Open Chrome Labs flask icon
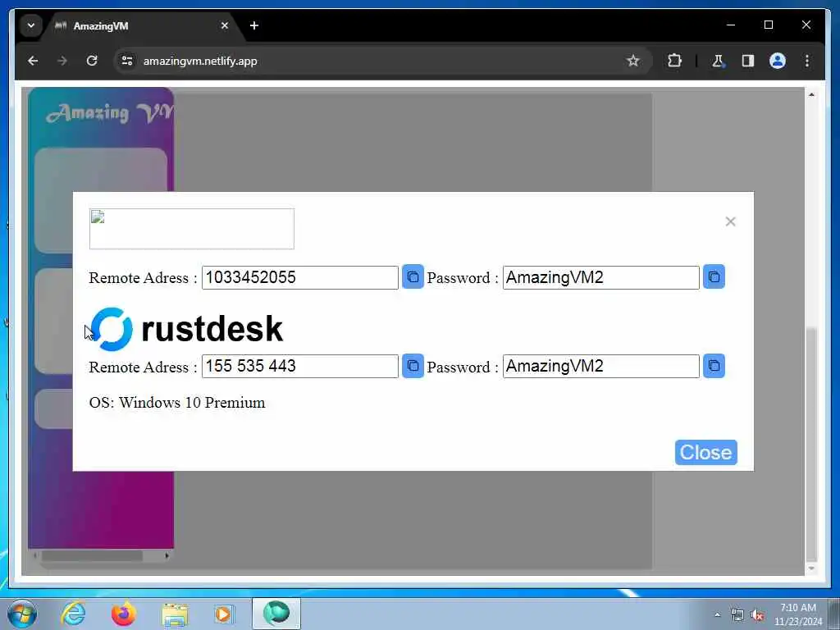This screenshot has height=630, width=840. click(718, 61)
